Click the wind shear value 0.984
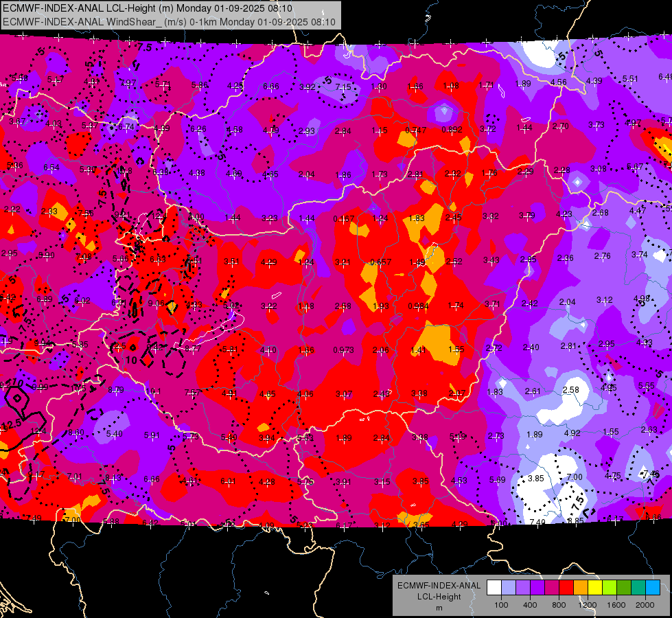This screenshot has width=672, height=618. click(x=418, y=306)
